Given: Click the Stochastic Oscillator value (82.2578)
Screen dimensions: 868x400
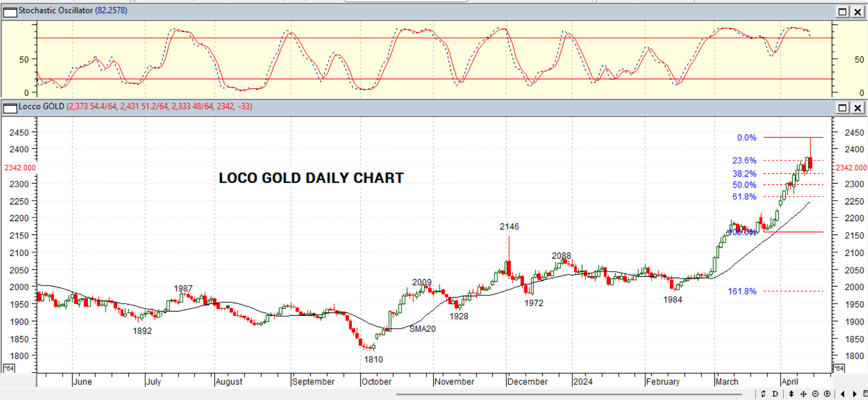Looking at the screenshot, I should click(111, 11).
